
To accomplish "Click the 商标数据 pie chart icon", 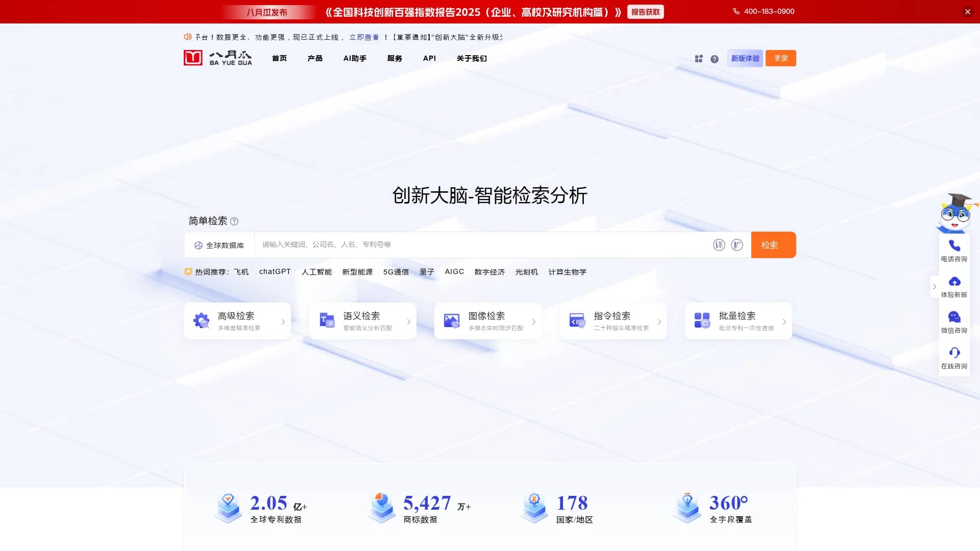I will coord(381,508).
